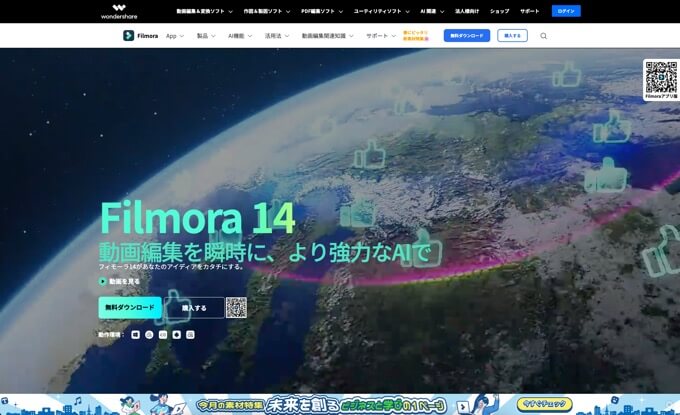The height and width of the screenshot is (415, 680).
Task: Expand サポート dropdown in Filmora bar
Action: [381, 36]
